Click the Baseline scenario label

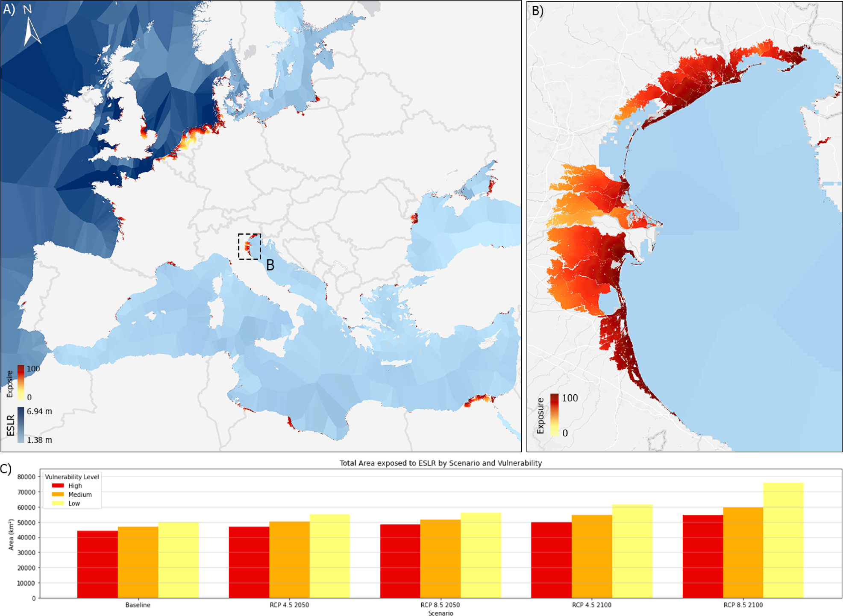pyautogui.click(x=138, y=605)
